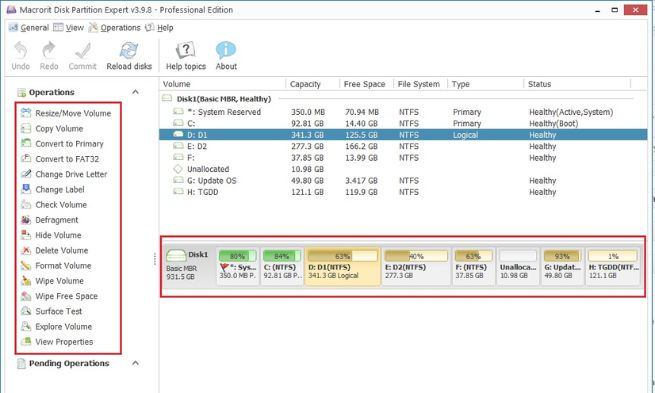Select System Reserved block in disk map
This screenshot has width=655, height=393.
coord(238,266)
